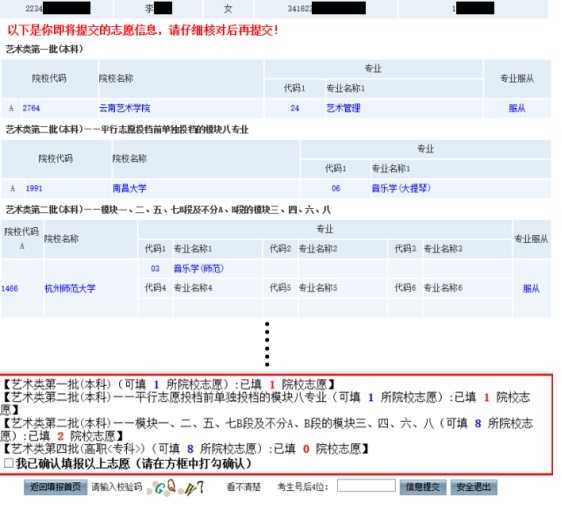Click the 看不清楚 refresh captcha link
The height and width of the screenshot is (525, 562).
[244, 487]
